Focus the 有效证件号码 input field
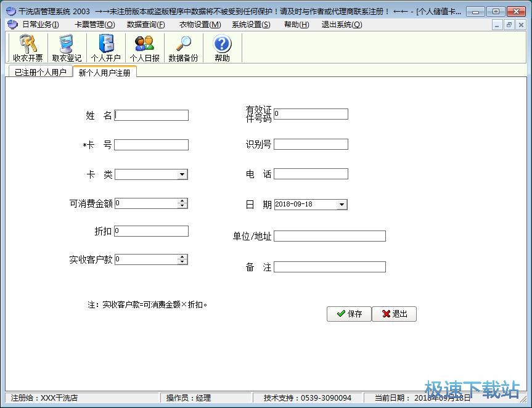The image size is (532, 408). 311,114
